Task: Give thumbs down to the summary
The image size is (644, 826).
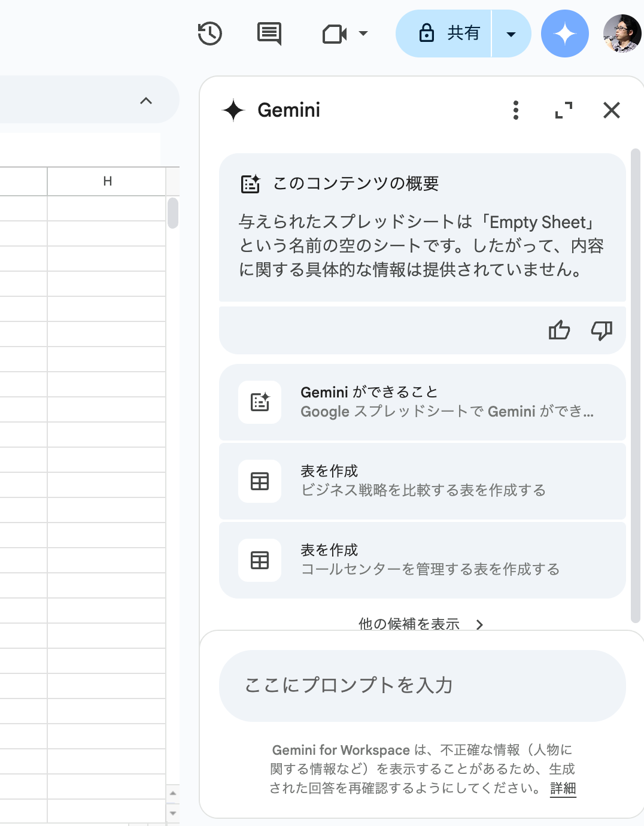Action: (602, 330)
